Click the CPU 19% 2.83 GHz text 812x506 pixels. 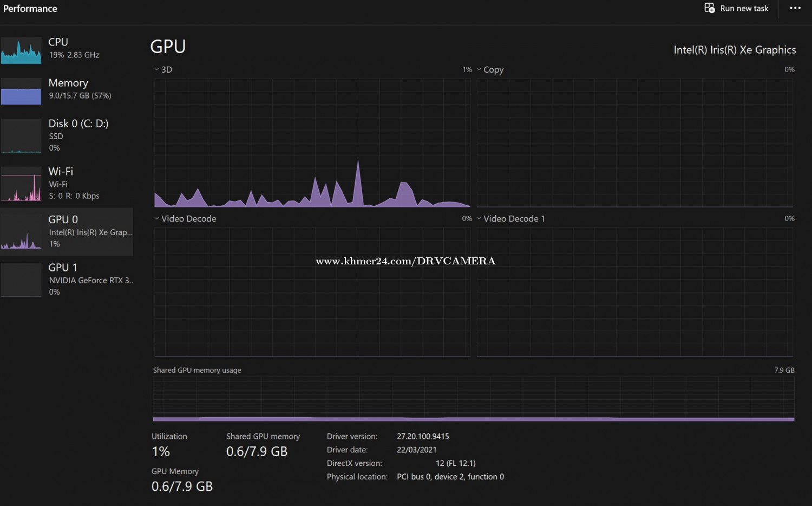[74, 55]
